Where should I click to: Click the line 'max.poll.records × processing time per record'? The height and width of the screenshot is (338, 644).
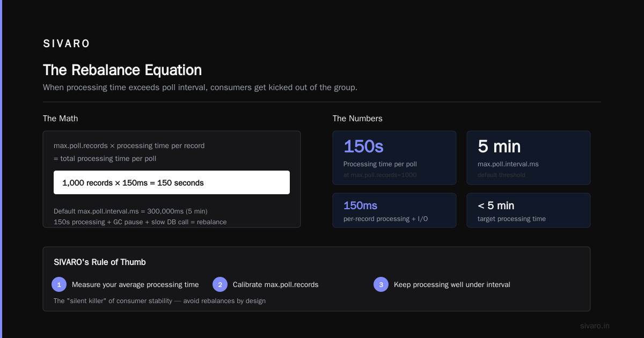coord(129,145)
